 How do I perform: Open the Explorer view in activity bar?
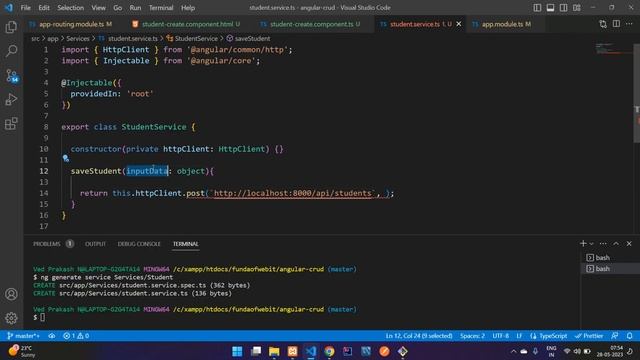[x=11, y=27]
